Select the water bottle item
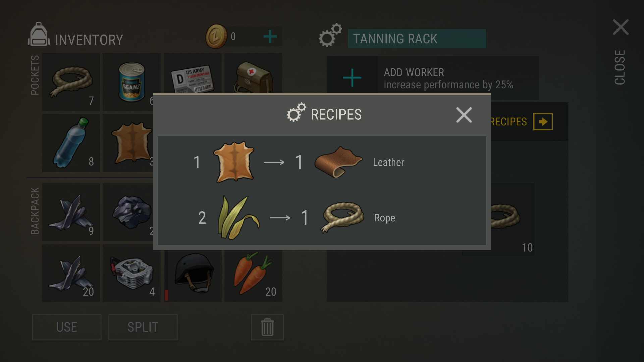Screen dimensions: 644x362 coord(71,143)
